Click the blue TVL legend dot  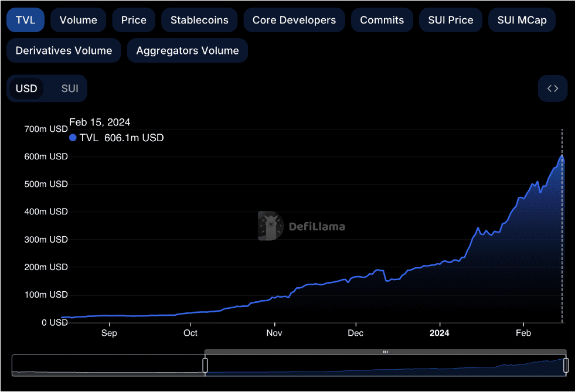[x=73, y=138]
